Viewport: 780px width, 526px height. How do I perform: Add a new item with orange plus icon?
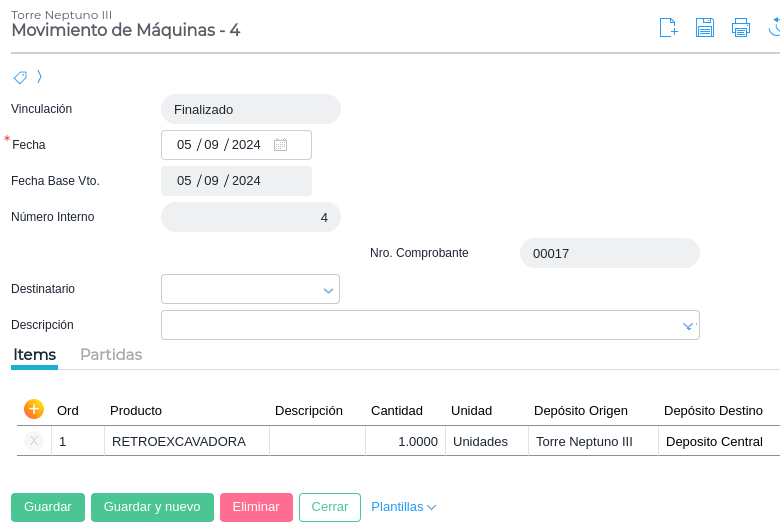[x=34, y=409]
